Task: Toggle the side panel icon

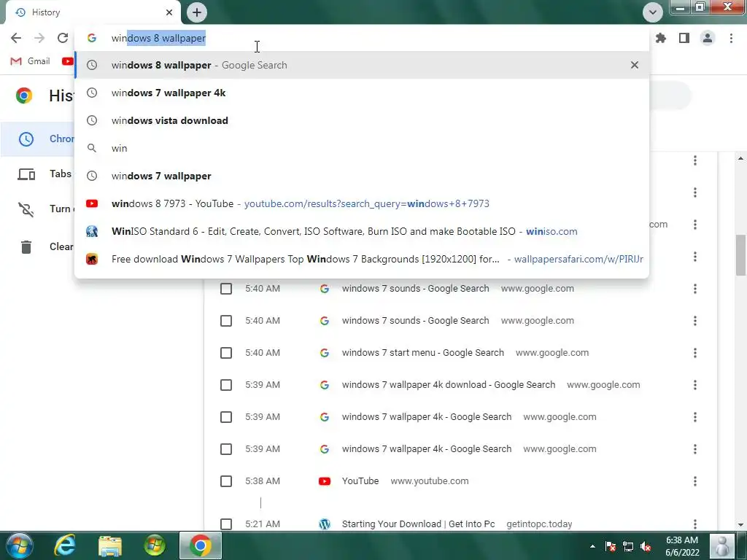Action: [x=684, y=38]
